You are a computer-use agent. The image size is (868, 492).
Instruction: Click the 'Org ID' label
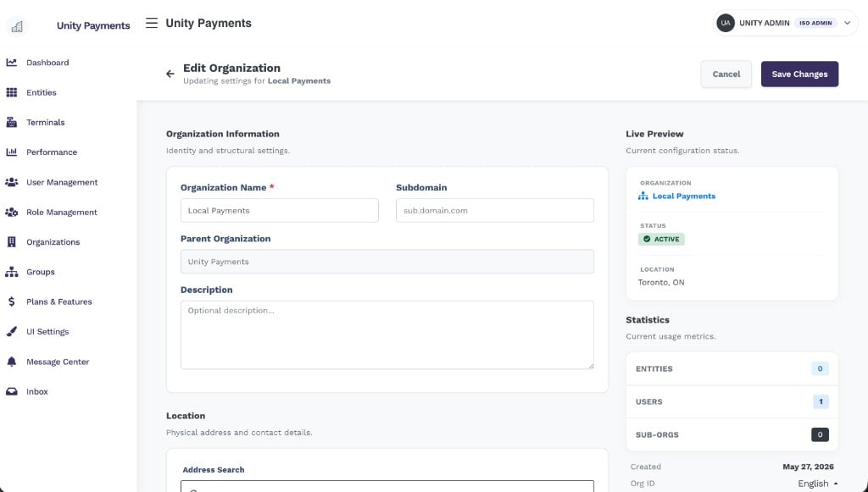coord(643,484)
